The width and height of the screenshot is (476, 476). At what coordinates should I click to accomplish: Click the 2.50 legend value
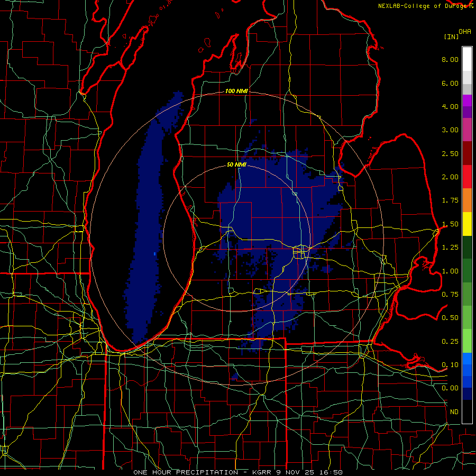click(x=450, y=153)
